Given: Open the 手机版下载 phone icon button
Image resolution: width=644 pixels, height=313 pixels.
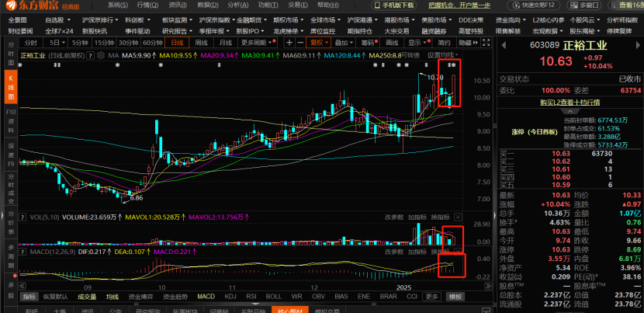Looking at the screenshot, I should click(x=393, y=5).
